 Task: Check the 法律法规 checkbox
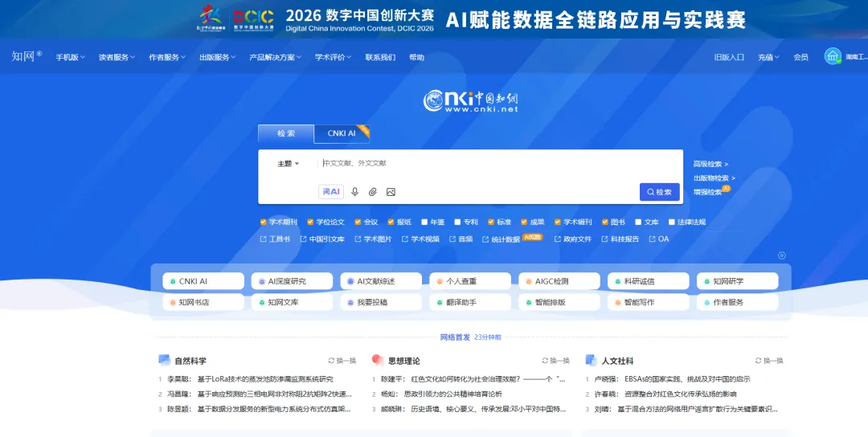[x=672, y=222]
